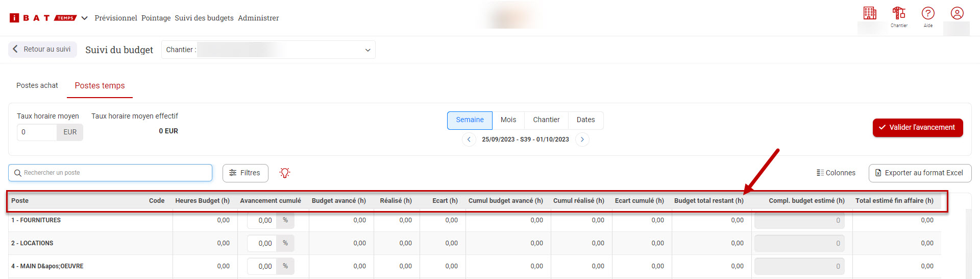Select the Dates period view

(x=585, y=120)
